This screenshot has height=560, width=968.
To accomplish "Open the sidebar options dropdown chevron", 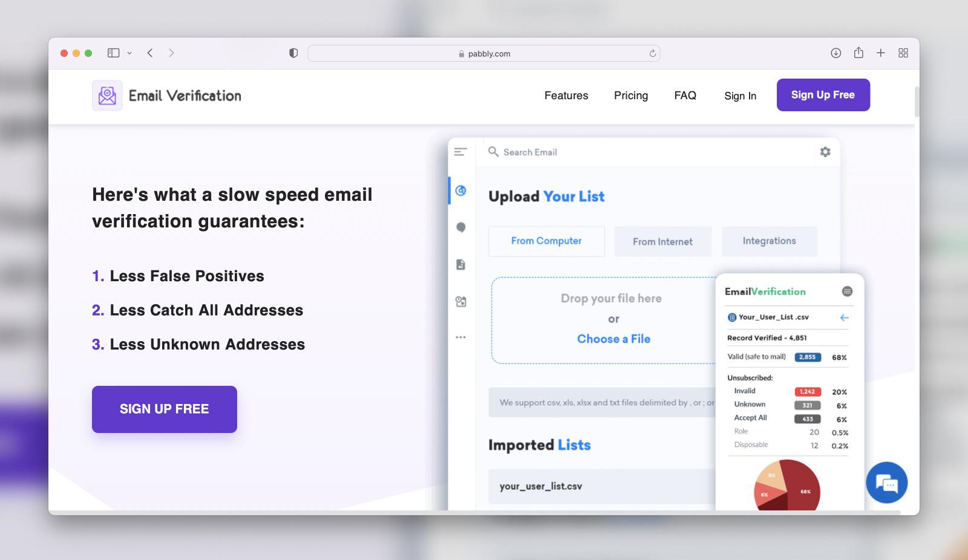I will click(x=129, y=53).
